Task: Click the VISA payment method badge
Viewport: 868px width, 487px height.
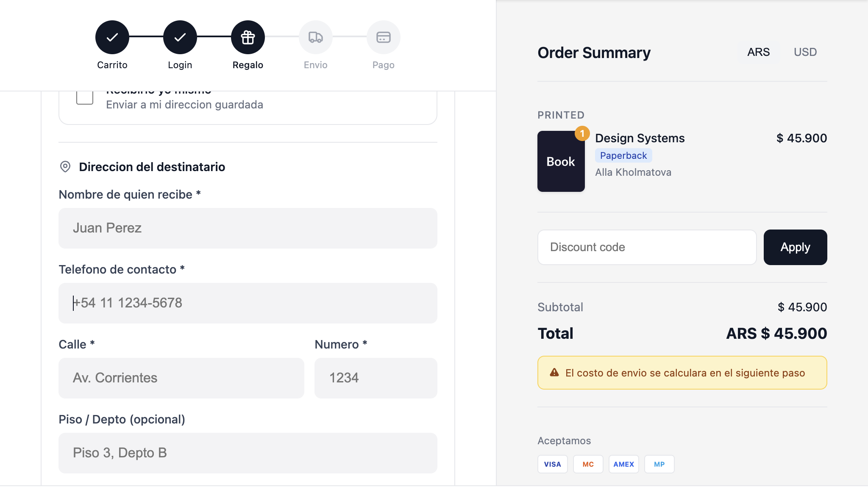Action: tap(553, 464)
